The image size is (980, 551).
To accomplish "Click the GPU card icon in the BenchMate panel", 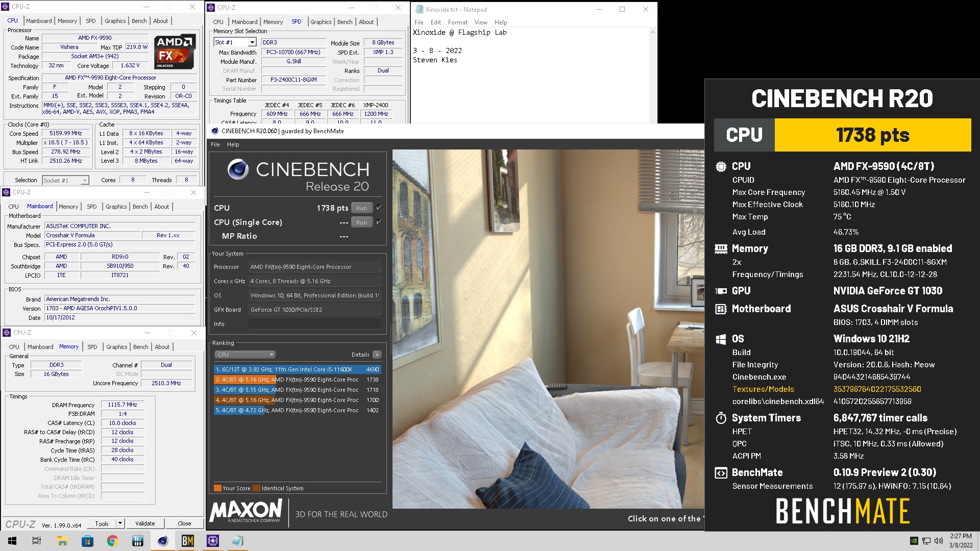I will (x=721, y=291).
